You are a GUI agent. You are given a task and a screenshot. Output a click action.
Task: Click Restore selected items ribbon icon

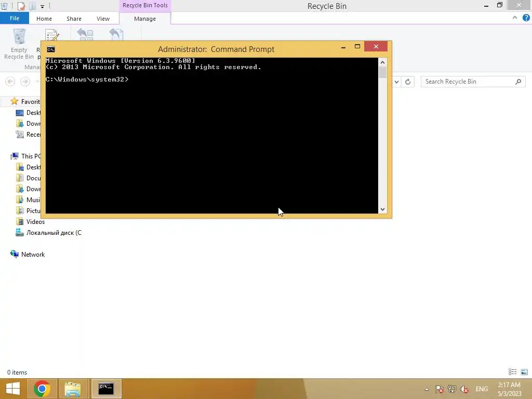coord(116,35)
